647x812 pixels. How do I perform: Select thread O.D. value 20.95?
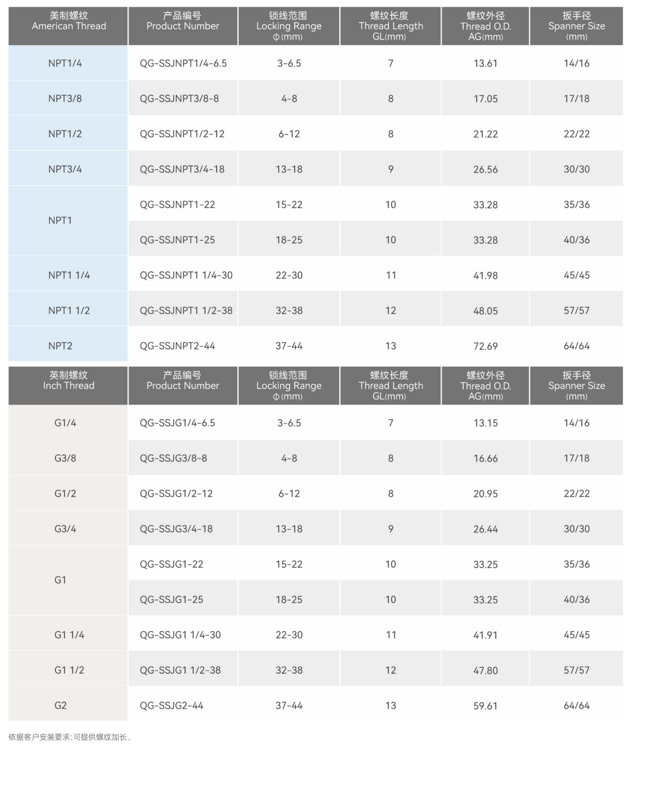pyautogui.click(x=485, y=494)
